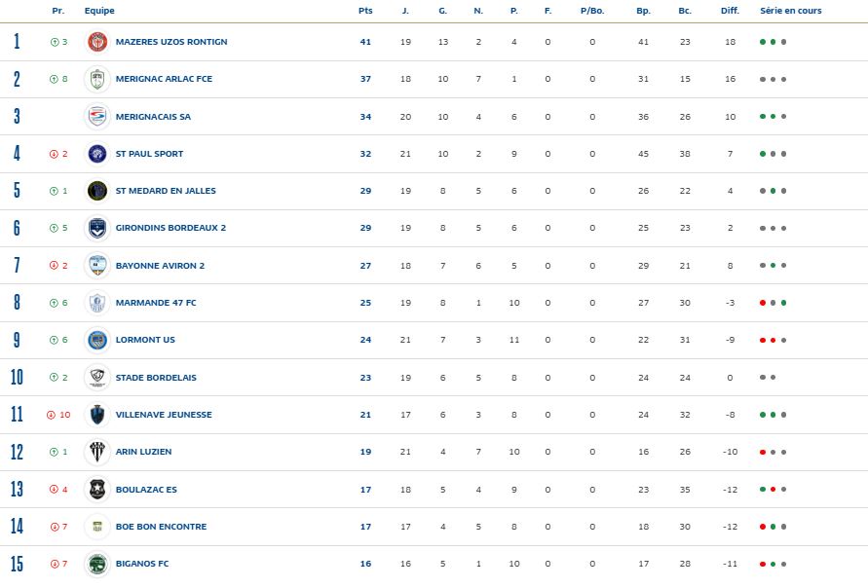This screenshot has height=588, width=868.
Task: Click the Merignac Arlac FCE club crest
Action: (96, 79)
